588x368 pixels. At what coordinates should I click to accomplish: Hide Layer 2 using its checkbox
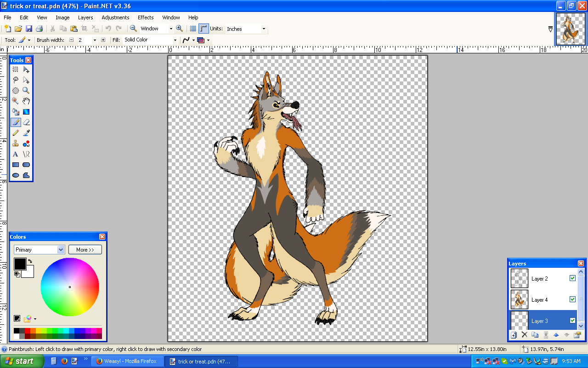[x=572, y=278]
